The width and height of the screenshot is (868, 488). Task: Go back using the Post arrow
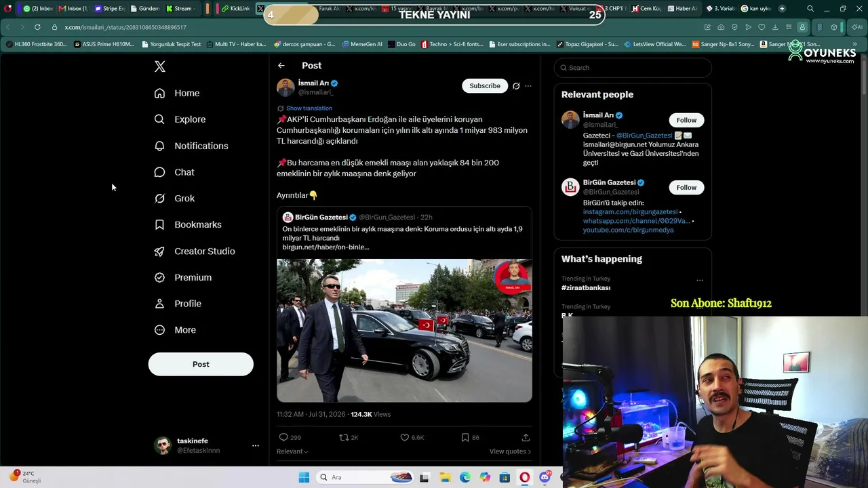pos(281,66)
